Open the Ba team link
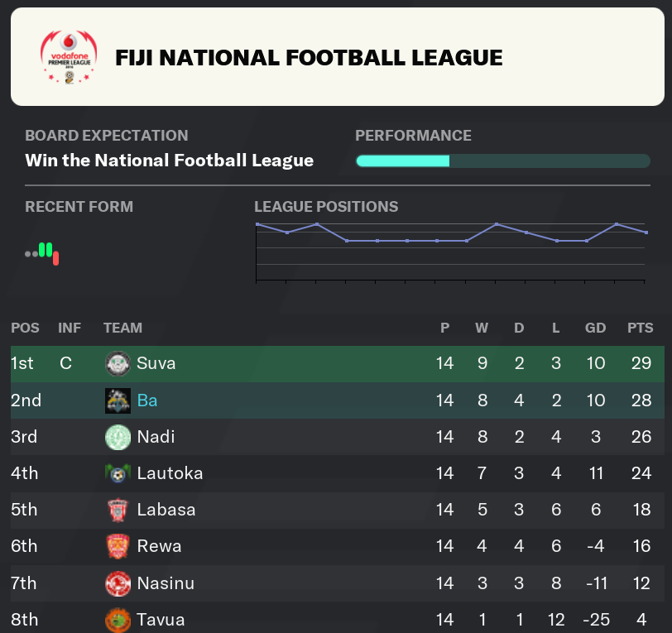The image size is (672, 633). (x=147, y=400)
